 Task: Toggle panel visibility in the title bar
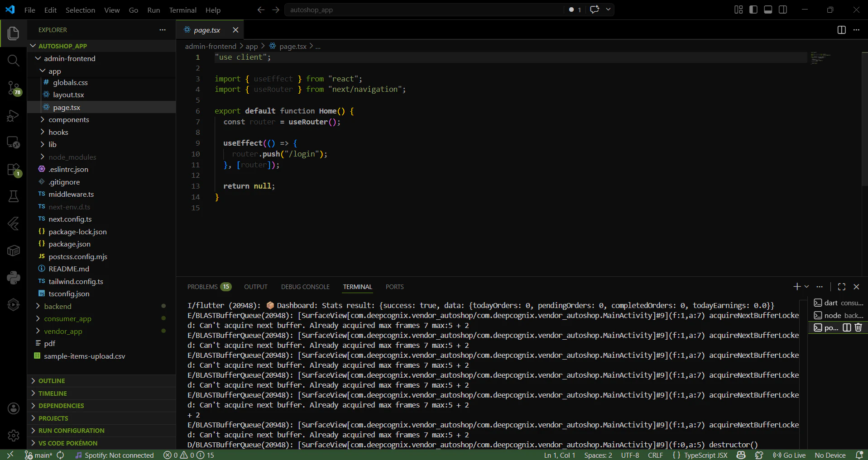(768, 9)
